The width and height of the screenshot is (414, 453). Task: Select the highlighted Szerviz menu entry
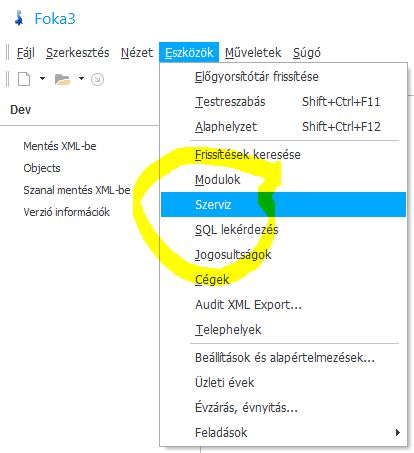pos(283,204)
